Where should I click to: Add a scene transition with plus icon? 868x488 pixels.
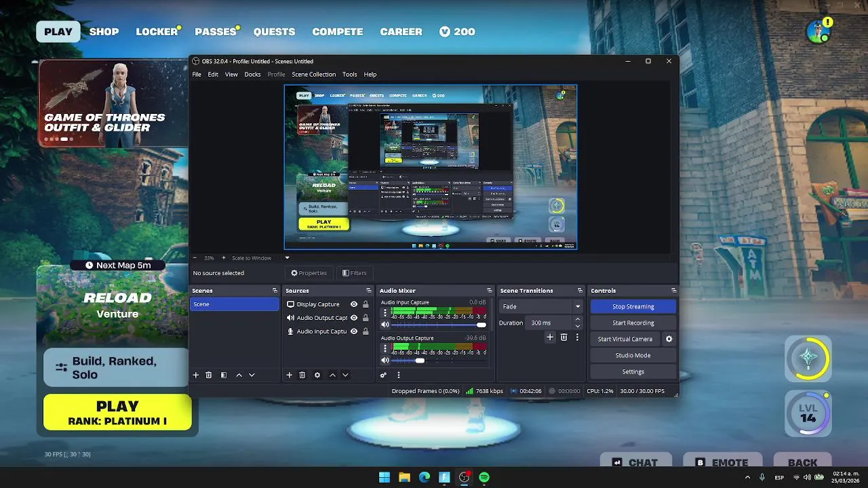[x=550, y=337]
